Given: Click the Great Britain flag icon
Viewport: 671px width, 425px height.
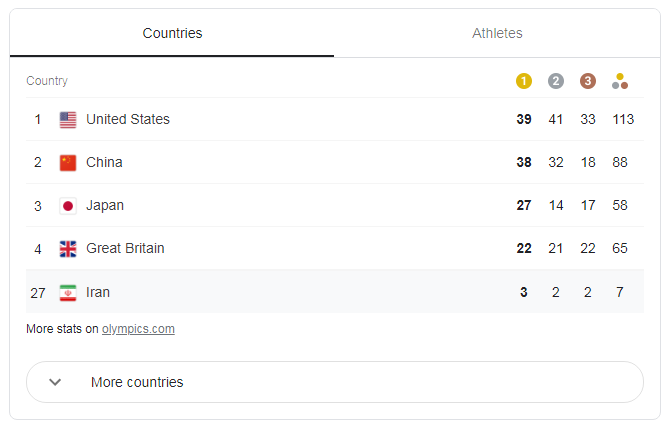Looking at the screenshot, I should [68, 249].
